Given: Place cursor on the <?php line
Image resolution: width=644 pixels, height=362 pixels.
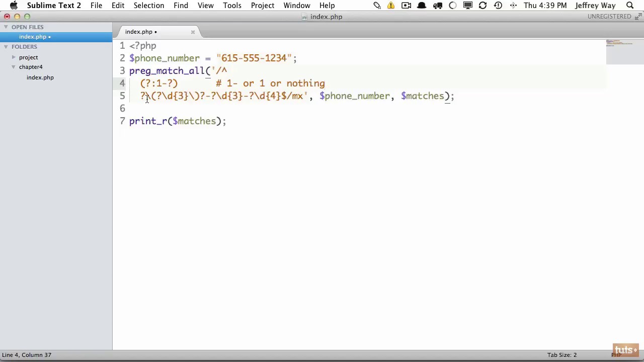Looking at the screenshot, I should (x=143, y=46).
